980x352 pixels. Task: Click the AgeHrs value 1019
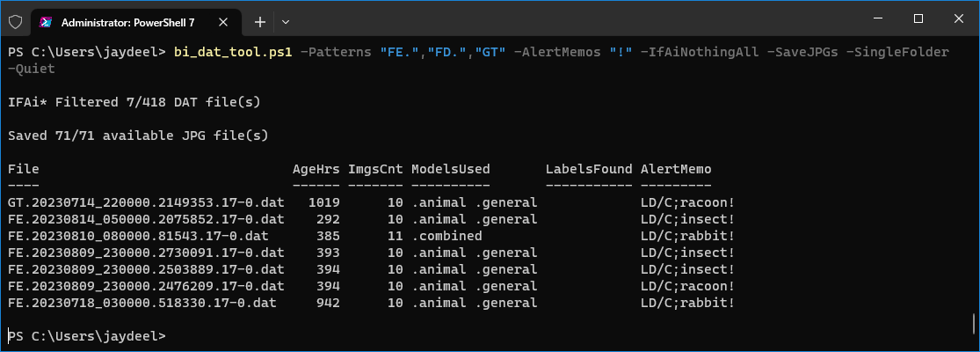click(x=323, y=202)
